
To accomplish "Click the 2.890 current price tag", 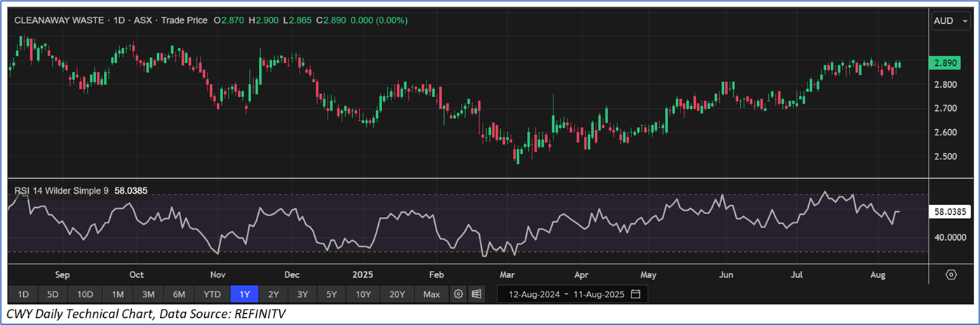I will (948, 63).
